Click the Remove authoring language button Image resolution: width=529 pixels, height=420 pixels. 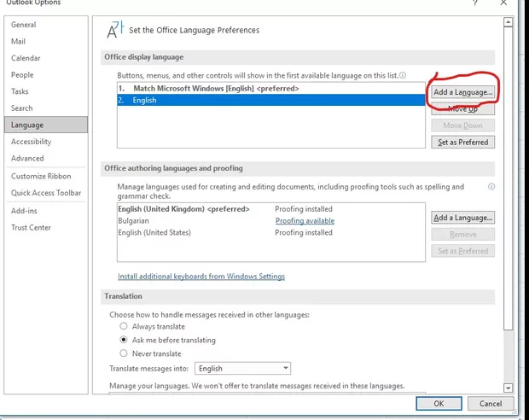coord(462,234)
